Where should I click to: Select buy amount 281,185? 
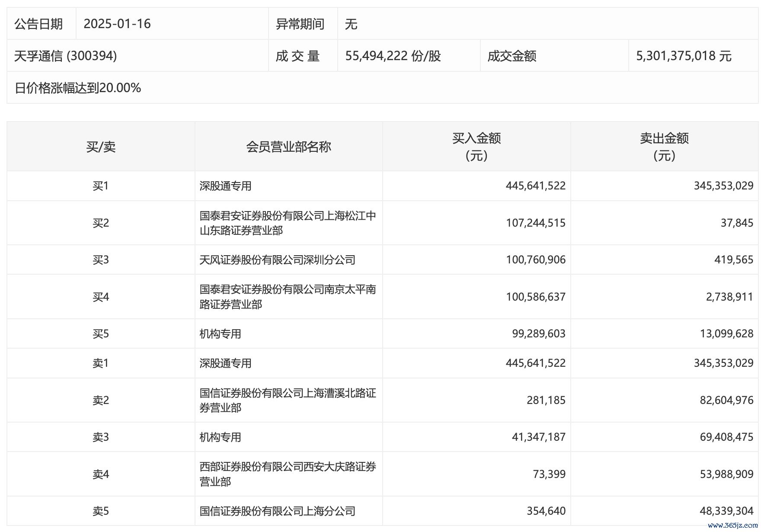pos(546,401)
